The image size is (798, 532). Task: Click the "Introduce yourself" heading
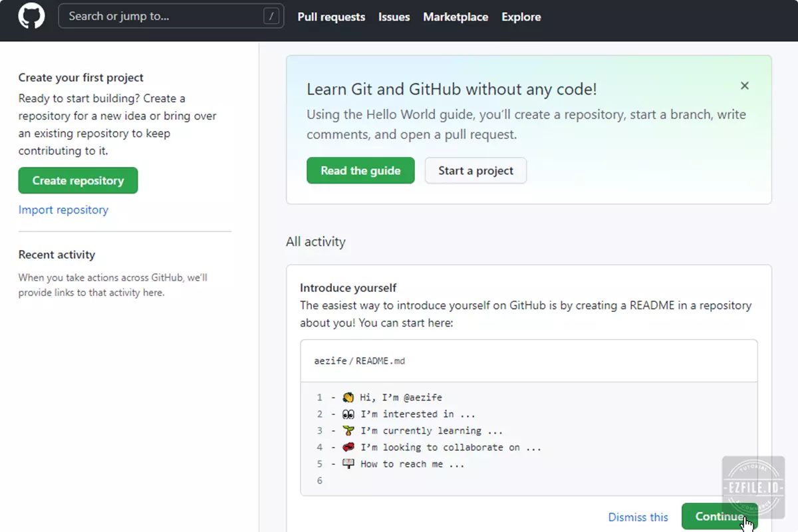pos(348,288)
